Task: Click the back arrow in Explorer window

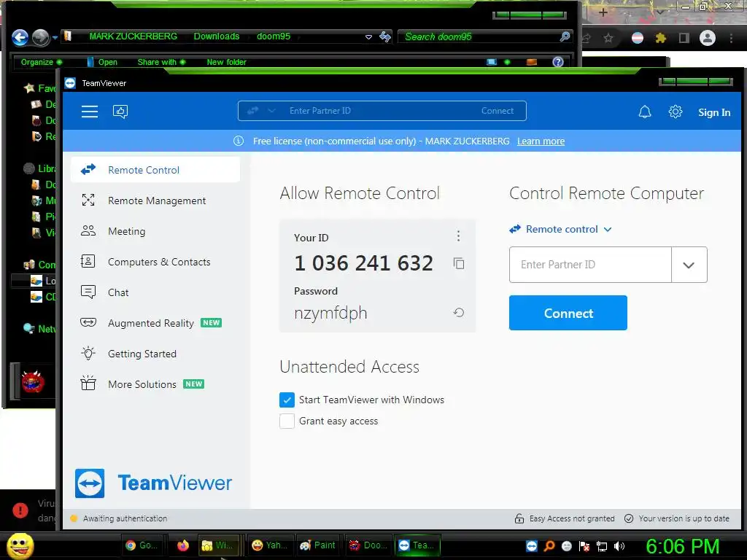Action: click(20, 37)
